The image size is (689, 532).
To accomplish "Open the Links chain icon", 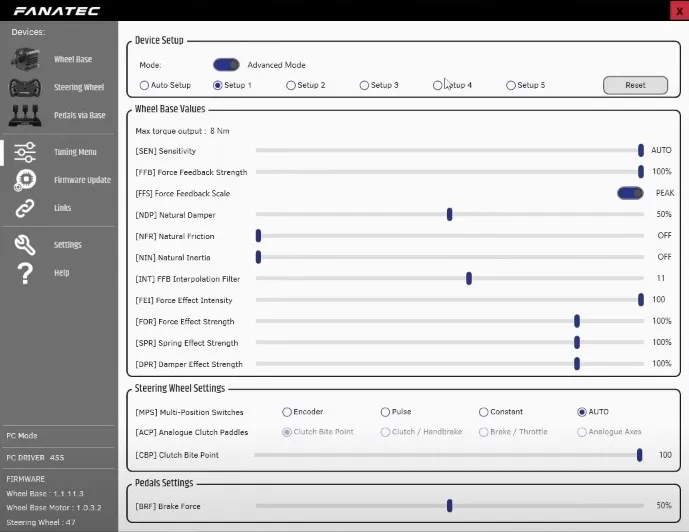I will 25,208.
